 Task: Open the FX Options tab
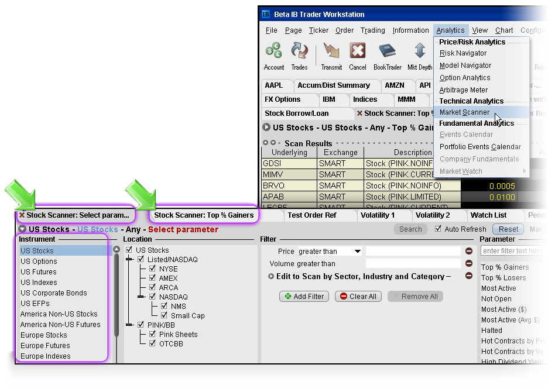pos(282,99)
